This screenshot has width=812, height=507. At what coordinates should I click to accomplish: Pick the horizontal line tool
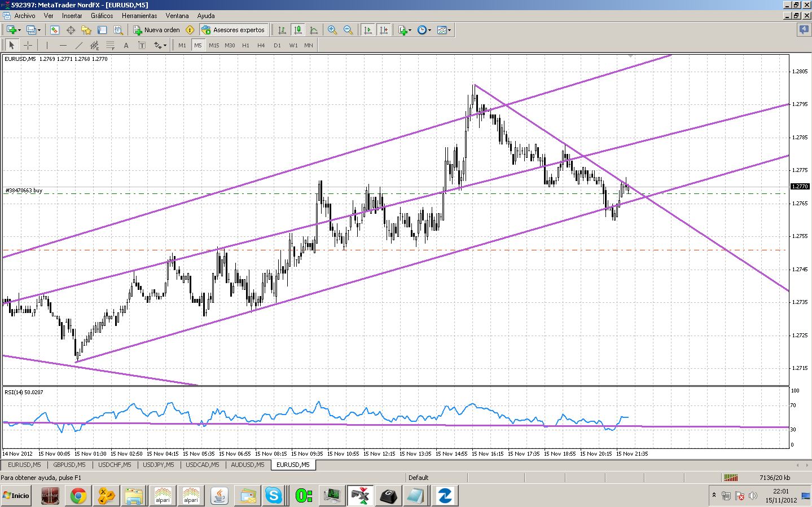(x=63, y=45)
